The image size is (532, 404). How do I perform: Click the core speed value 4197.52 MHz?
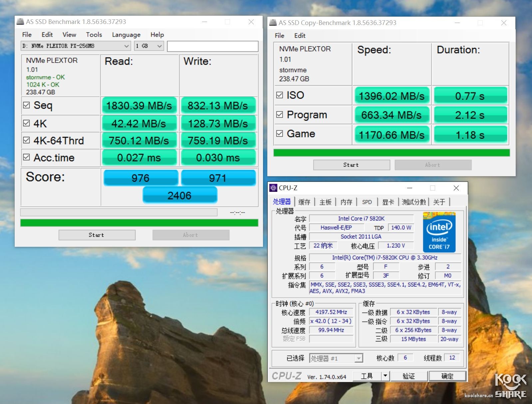coord(331,312)
